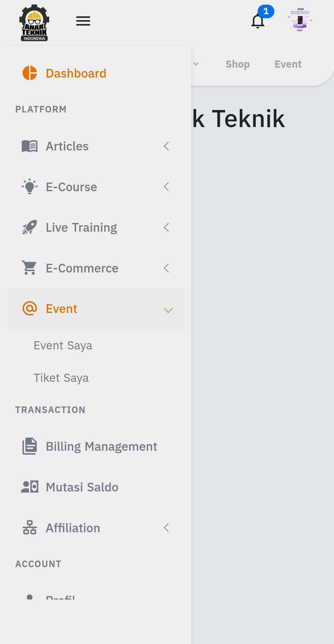
Task: Click the Billing Management document icon
Action: coord(30,446)
